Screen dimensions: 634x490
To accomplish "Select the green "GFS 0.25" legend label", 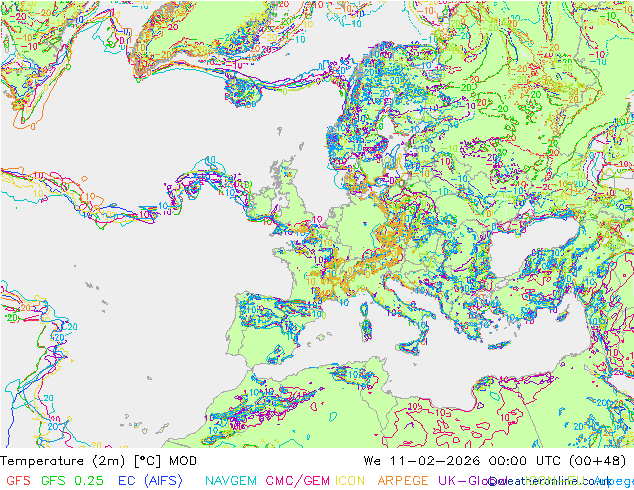I will click(x=72, y=480).
